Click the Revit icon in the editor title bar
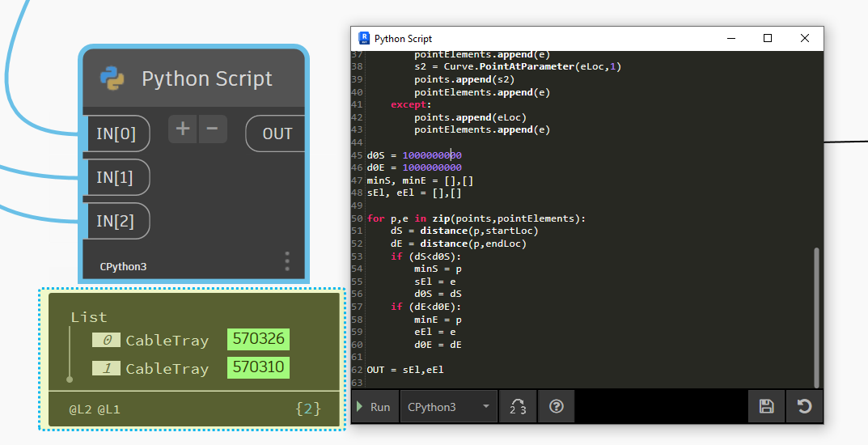Viewport: 868px width, 445px height. (x=364, y=38)
